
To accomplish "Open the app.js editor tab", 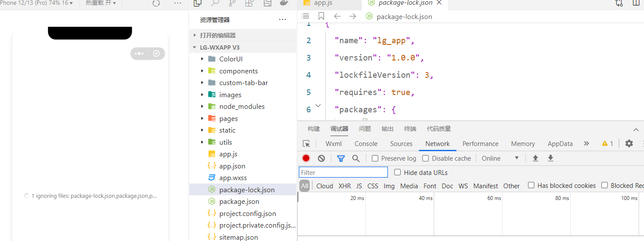I will pos(323,3).
